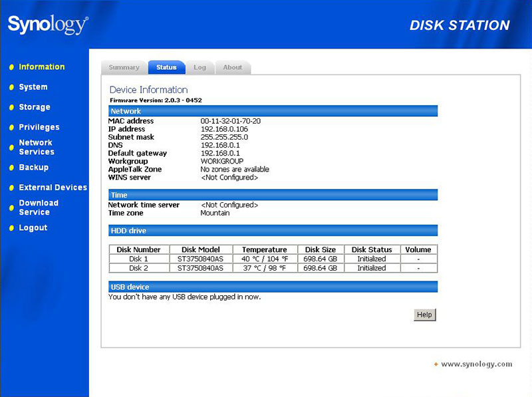Click the 'No zones are available' text
The image size is (532, 397).
point(235,169)
